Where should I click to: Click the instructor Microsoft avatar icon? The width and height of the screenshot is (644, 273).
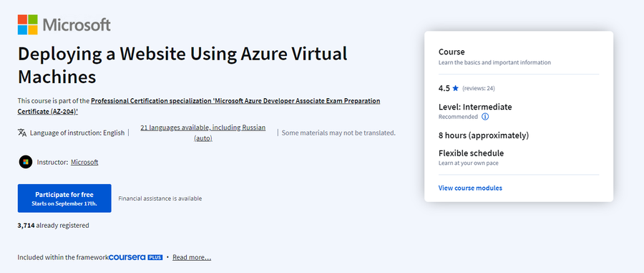point(26,162)
